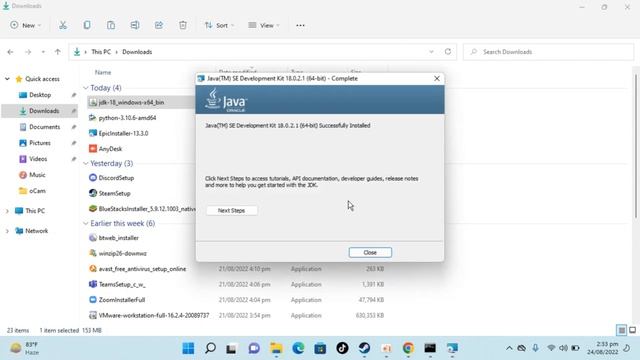Click the Paste icon in the Explorer toolbar
640x360 pixels.
(x=111, y=25)
